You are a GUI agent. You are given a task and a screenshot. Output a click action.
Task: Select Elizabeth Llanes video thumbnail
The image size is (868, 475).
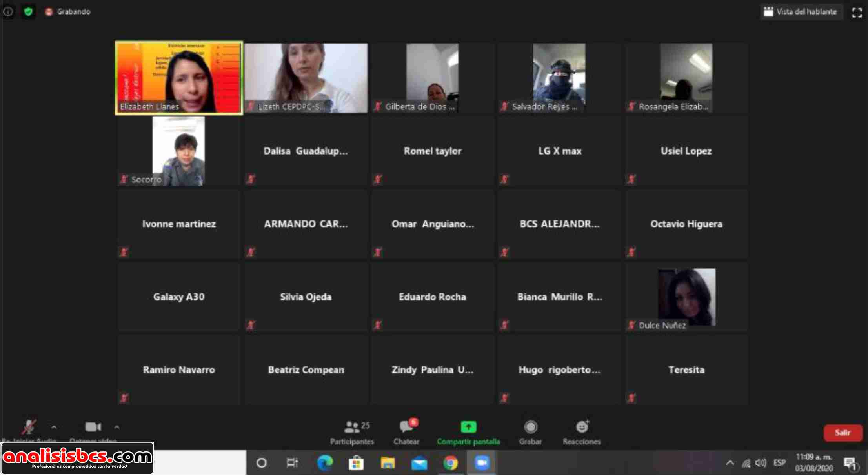pyautogui.click(x=179, y=78)
